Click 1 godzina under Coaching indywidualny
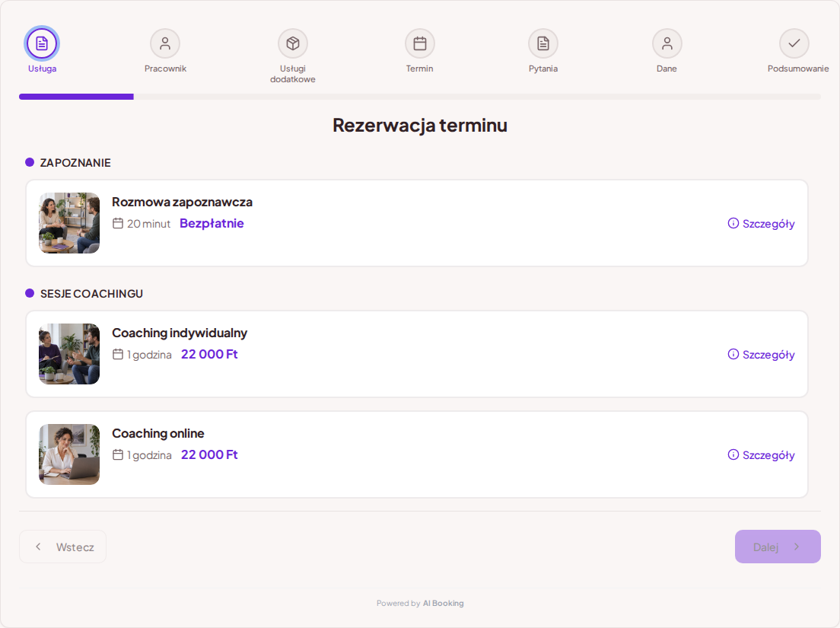Image resolution: width=840 pixels, height=628 pixels. click(149, 355)
